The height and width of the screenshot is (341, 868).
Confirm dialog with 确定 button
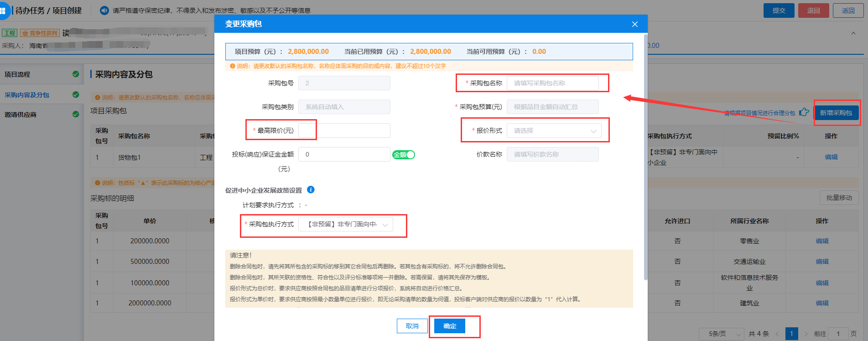[450, 326]
